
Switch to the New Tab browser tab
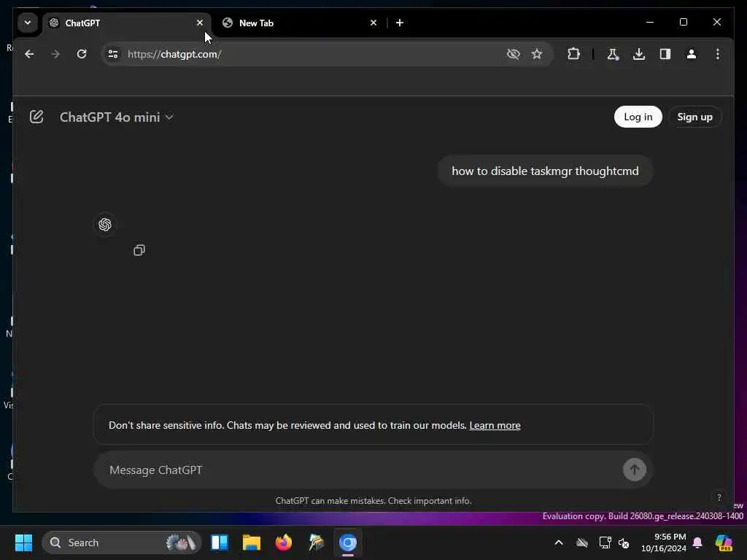[x=299, y=23]
